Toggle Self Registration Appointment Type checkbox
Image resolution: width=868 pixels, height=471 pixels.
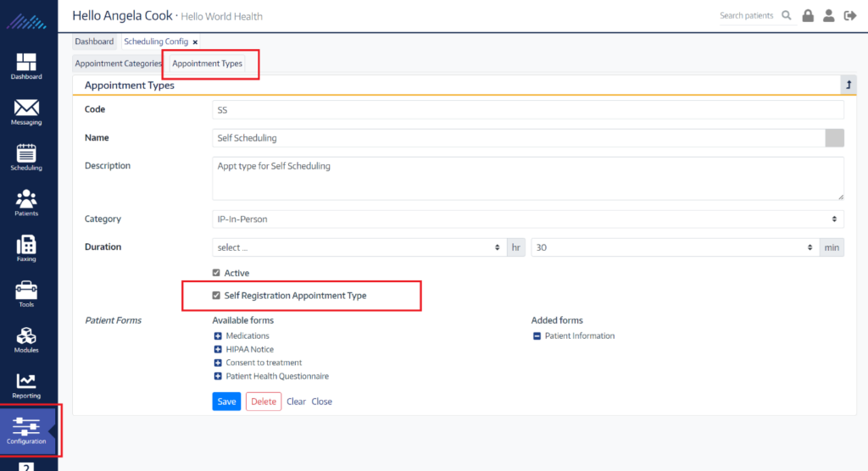pos(216,296)
